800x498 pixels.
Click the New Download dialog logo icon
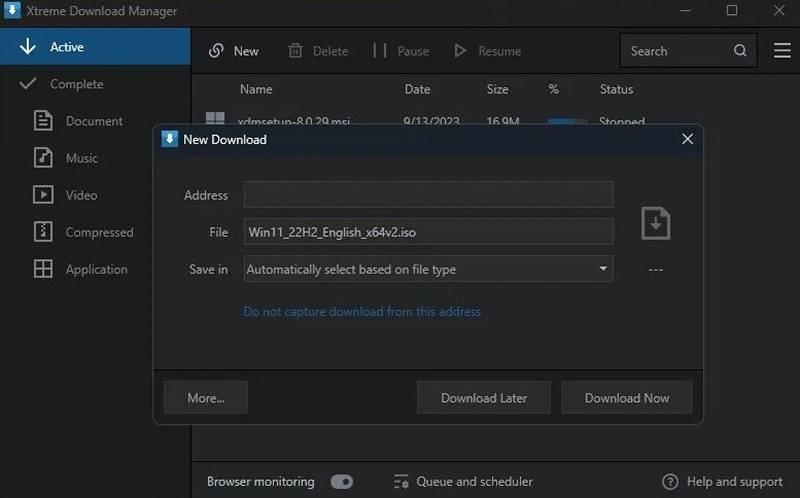(170, 139)
